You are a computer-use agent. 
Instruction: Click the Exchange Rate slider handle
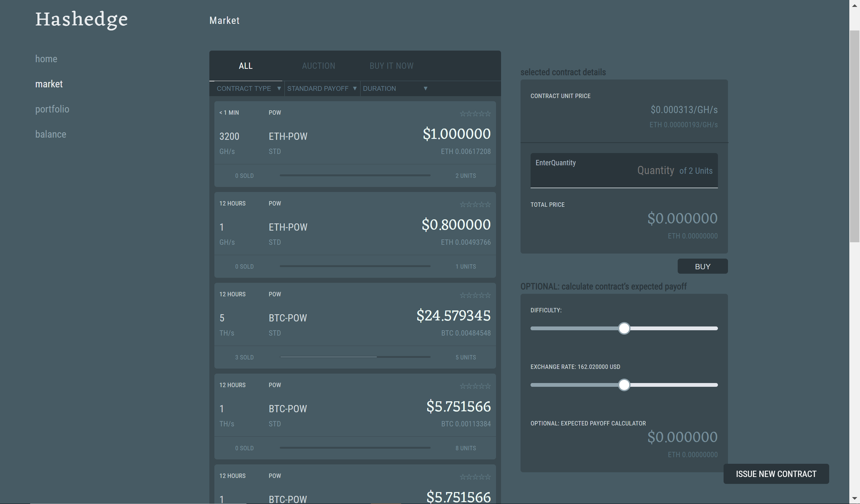(624, 385)
